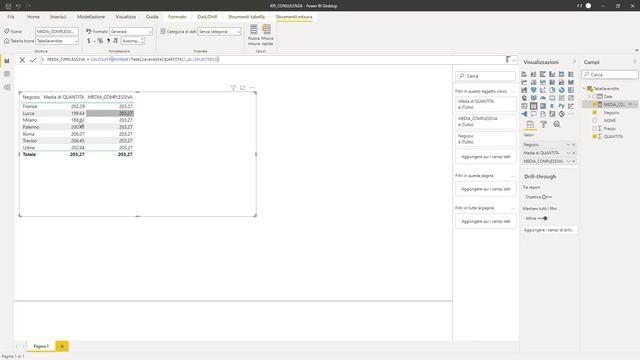Image resolution: width=640 pixels, height=360 pixels.
Task: Select the Table visualization icon
Action: pos(533,106)
